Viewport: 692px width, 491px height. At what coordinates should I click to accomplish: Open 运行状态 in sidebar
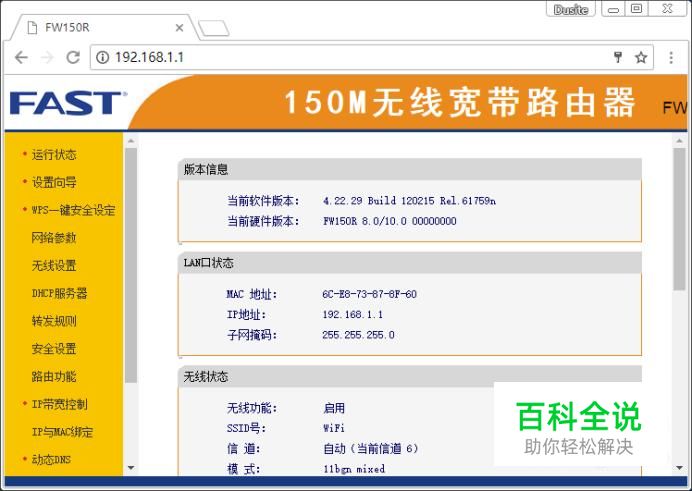[x=54, y=155]
